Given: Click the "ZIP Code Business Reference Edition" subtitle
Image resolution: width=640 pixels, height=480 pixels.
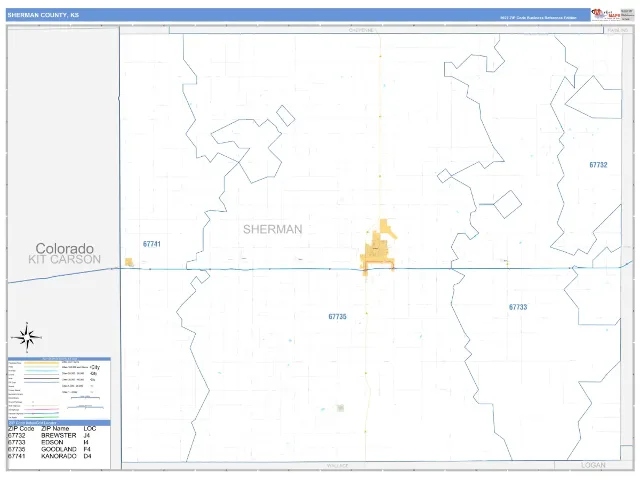Looking at the screenshot, I should pos(538,18).
